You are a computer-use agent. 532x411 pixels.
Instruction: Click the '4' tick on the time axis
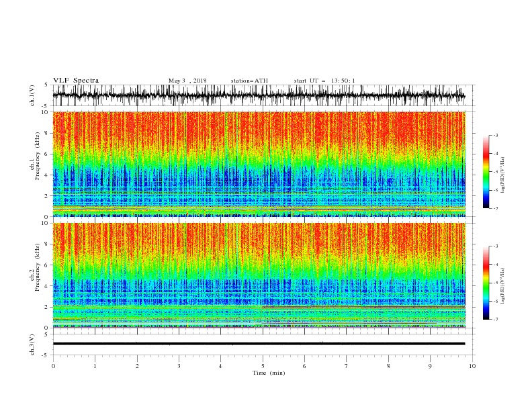[x=220, y=366]
